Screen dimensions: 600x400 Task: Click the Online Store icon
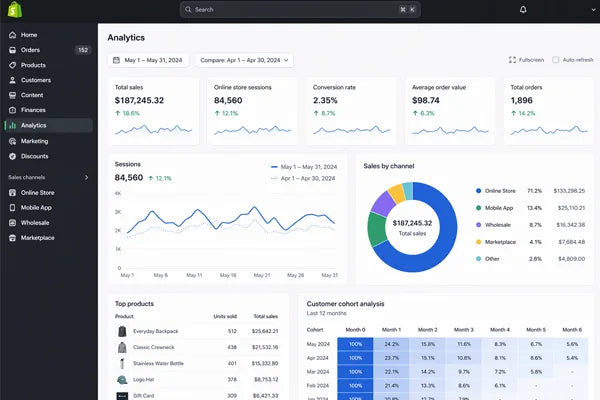click(x=13, y=193)
